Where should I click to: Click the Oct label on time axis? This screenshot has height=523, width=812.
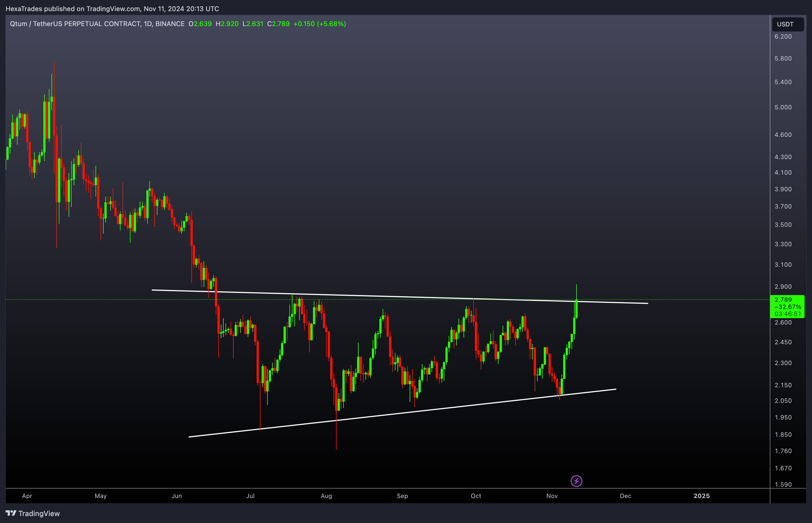(x=476, y=496)
